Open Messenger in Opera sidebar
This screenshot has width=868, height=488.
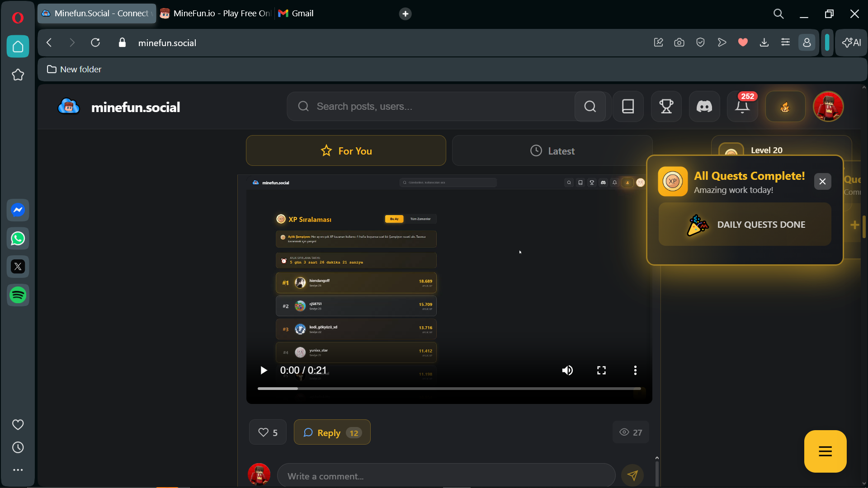(x=18, y=210)
